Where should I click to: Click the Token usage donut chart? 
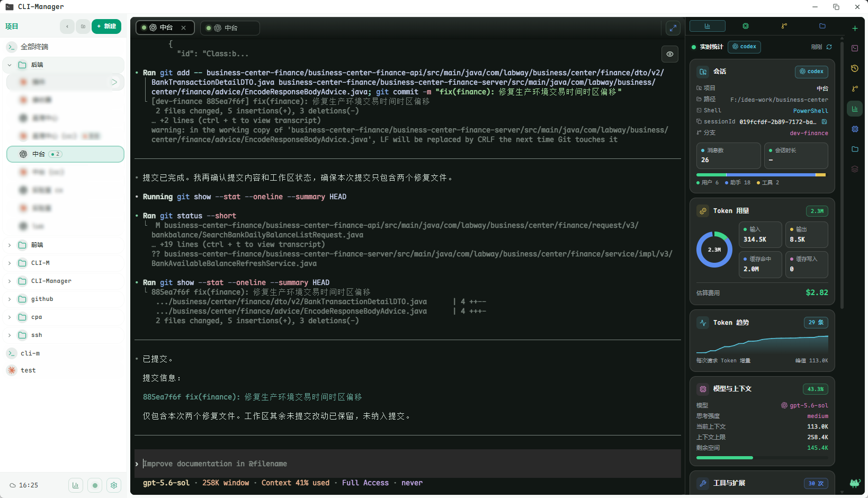714,250
